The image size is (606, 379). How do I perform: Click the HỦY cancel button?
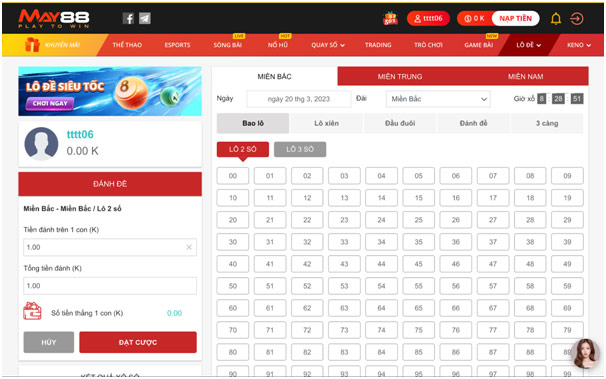click(49, 342)
